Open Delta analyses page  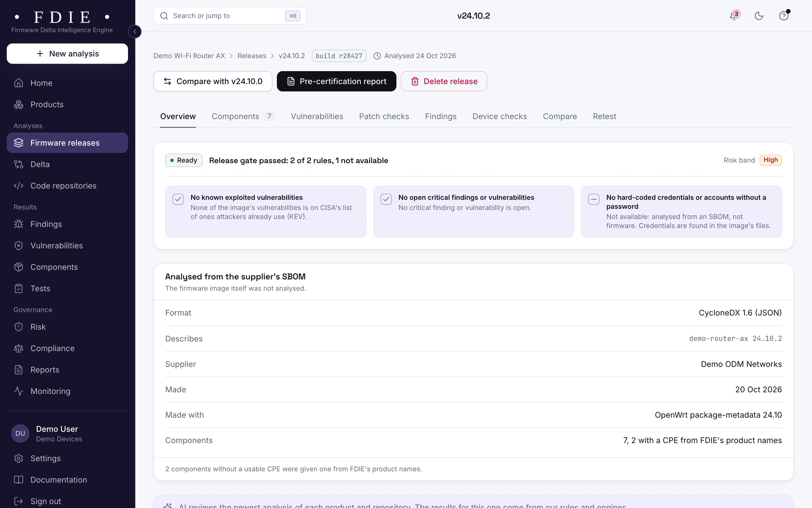67,164
